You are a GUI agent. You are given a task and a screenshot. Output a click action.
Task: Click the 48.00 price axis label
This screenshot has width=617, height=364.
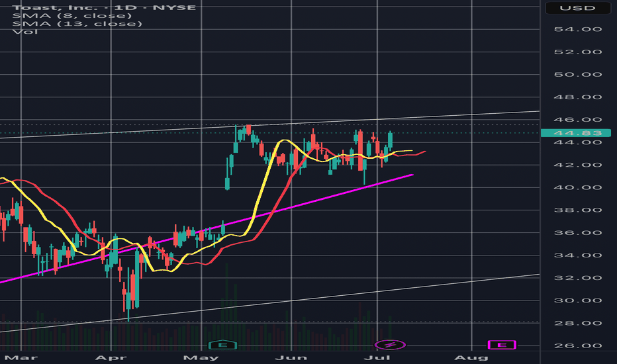pyautogui.click(x=578, y=97)
